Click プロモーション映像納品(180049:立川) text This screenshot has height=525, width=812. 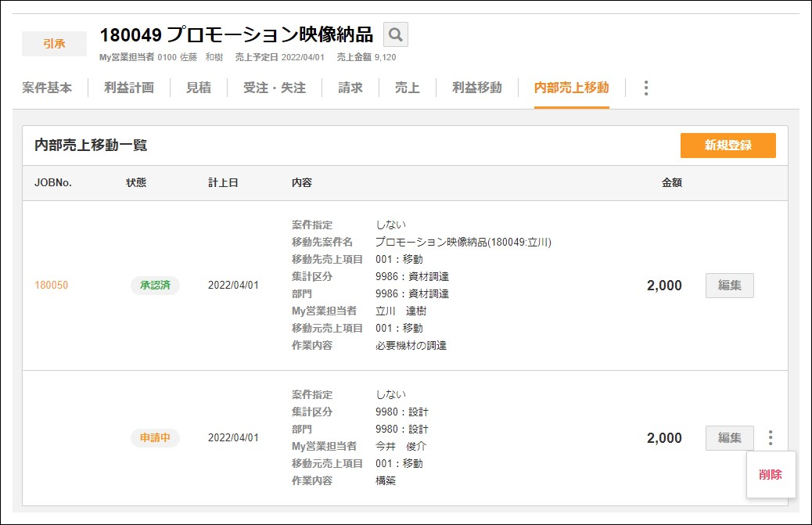tap(463, 243)
